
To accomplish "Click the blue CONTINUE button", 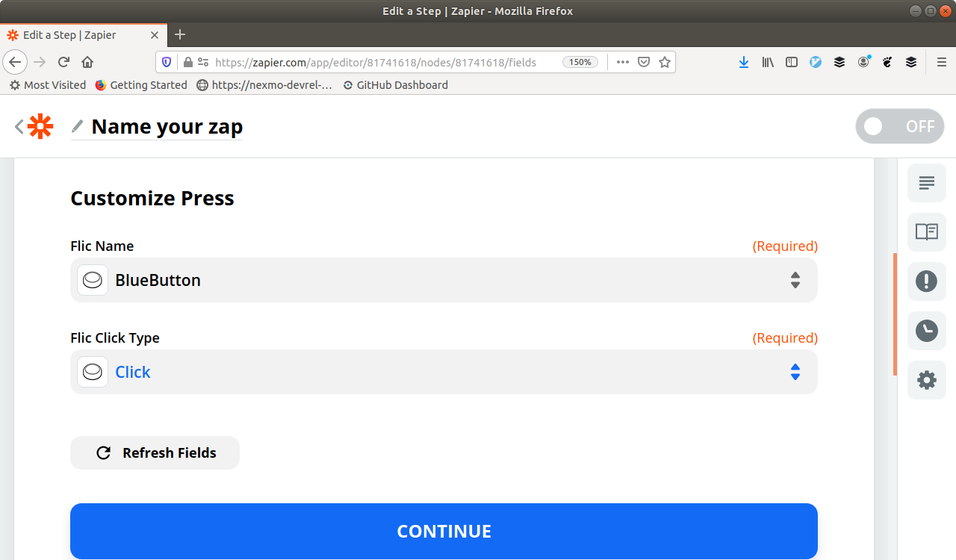I will (444, 531).
